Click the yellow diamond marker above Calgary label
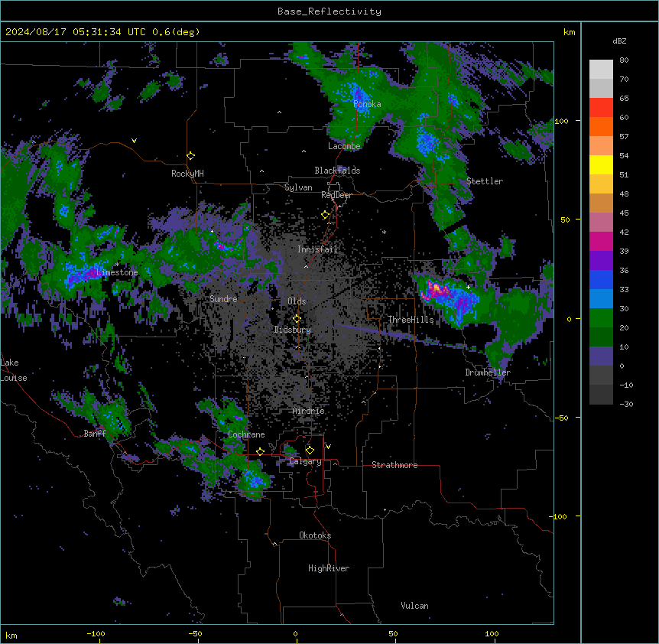This screenshot has height=644, width=659. click(x=310, y=450)
